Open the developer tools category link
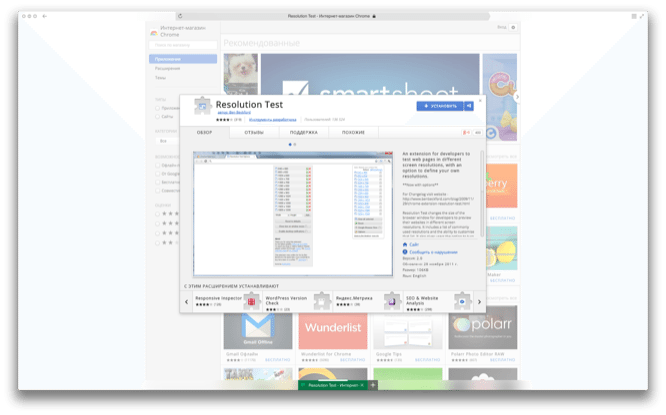 273,120
